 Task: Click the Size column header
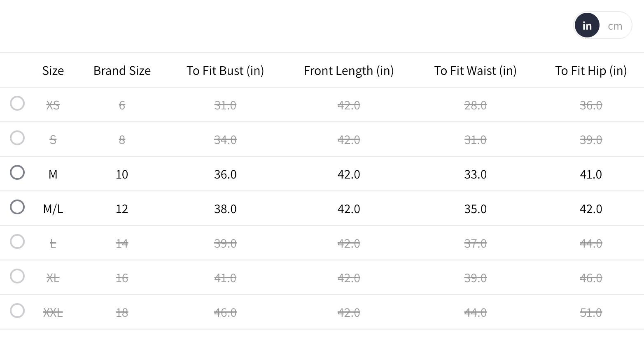point(53,71)
